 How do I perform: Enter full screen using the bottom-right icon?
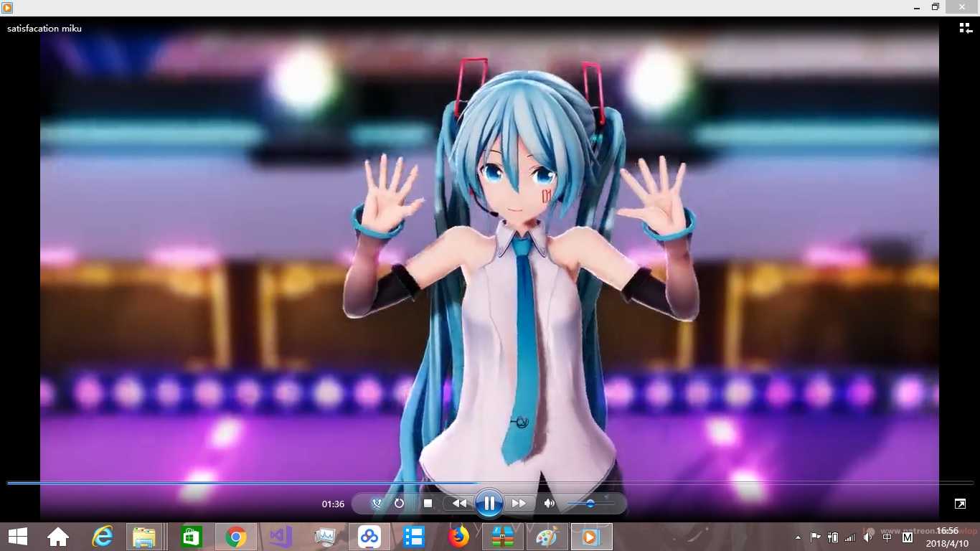pyautogui.click(x=961, y=504)
